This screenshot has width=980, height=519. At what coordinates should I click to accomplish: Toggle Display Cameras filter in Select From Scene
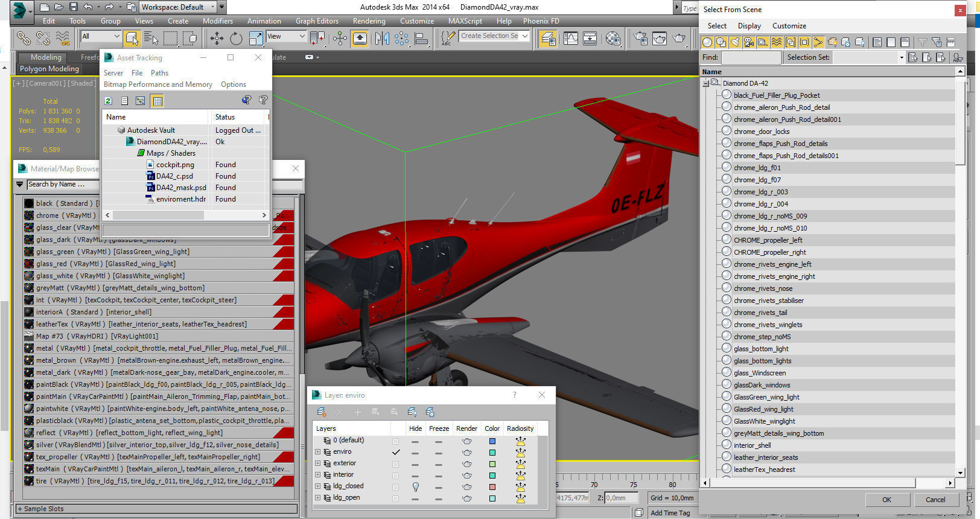[748, 42]
